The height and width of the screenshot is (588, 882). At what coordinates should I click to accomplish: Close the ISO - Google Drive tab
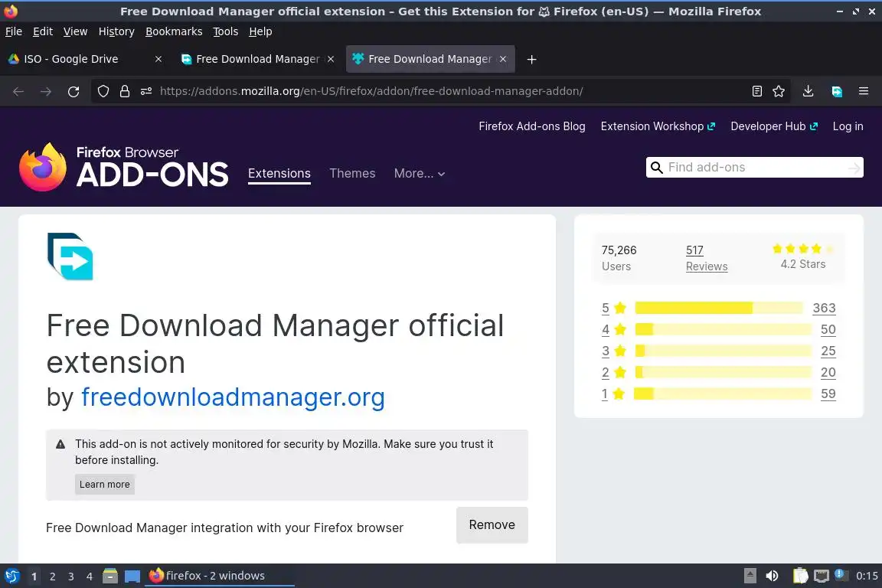click(158, 59)
